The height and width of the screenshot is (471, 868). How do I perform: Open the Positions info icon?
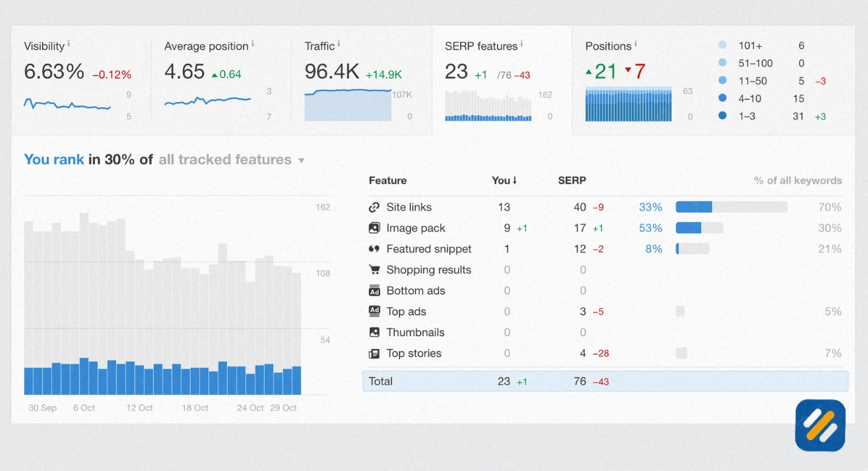(635, 44)
